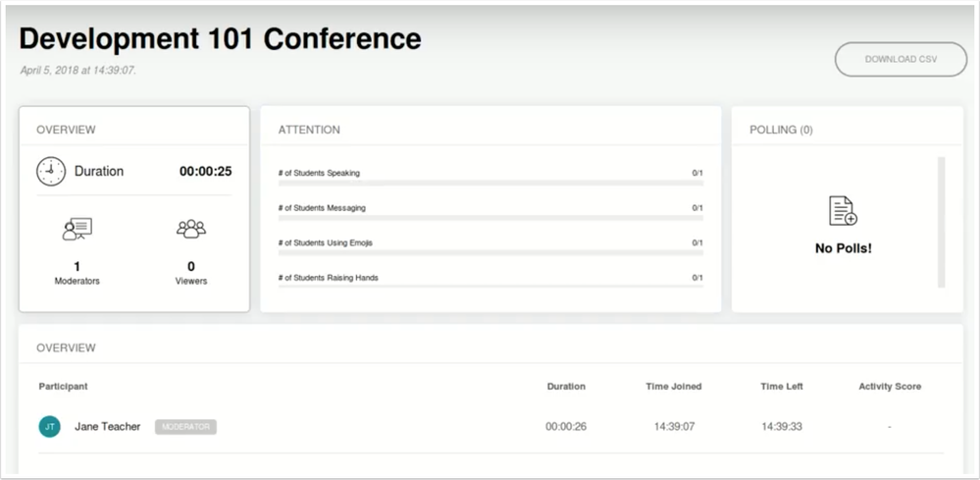
Task: Click the JT avatar of Jane Teacher
Action: (49, 427)
